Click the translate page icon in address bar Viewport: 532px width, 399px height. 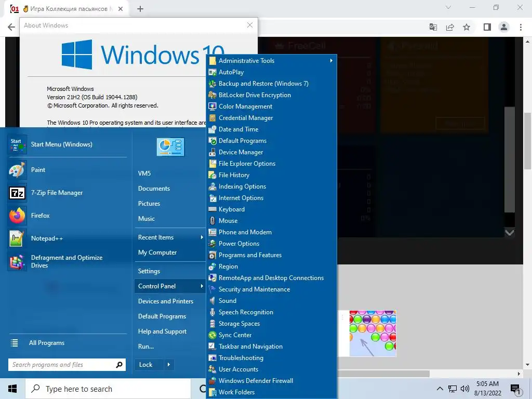point(433,27)
